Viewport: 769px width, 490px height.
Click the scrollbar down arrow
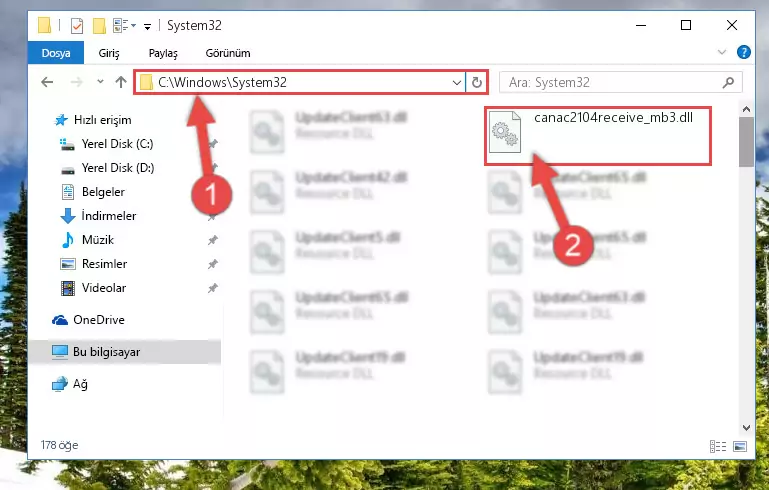point(746,428)
